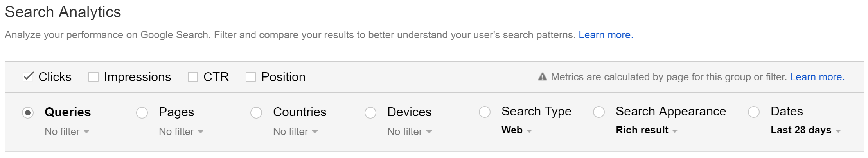The image size is (868, 158).
Task: Open the Pages No filter dropdown
Action: pyautogui.click(x=181, y=131)
